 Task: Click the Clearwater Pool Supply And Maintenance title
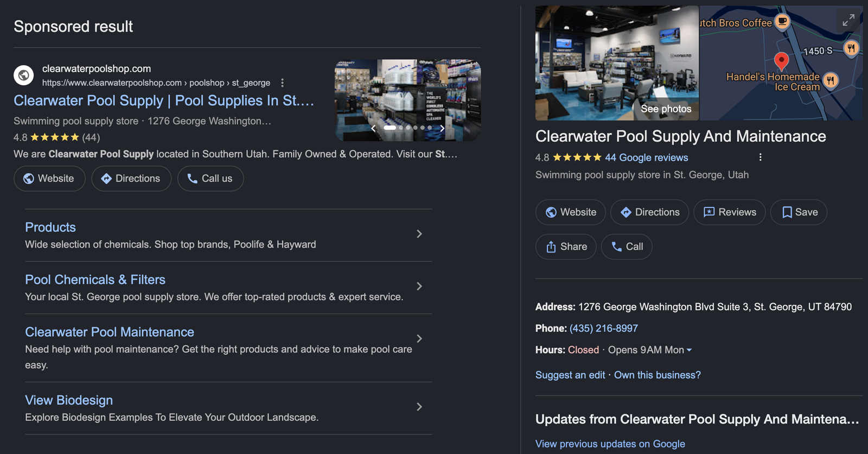[x=680, y=136]
